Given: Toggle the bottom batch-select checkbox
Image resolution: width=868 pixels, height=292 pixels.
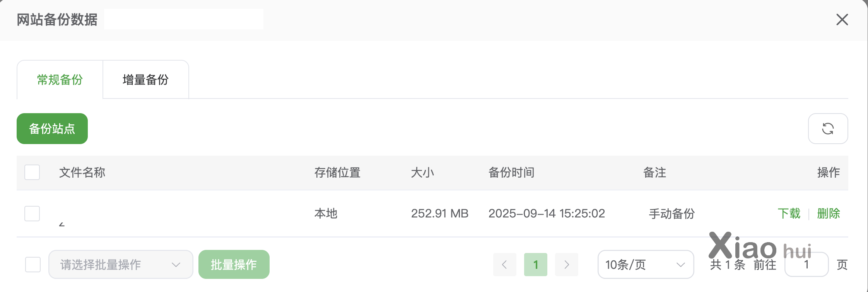Looking at the screenshot, I should (33, 265).
